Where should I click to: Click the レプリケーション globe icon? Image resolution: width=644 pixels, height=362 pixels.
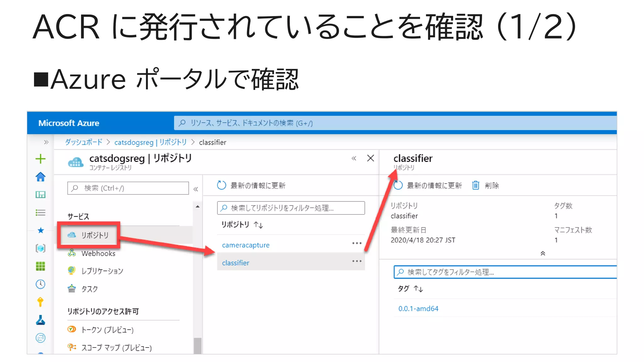(x=72, y=271)
